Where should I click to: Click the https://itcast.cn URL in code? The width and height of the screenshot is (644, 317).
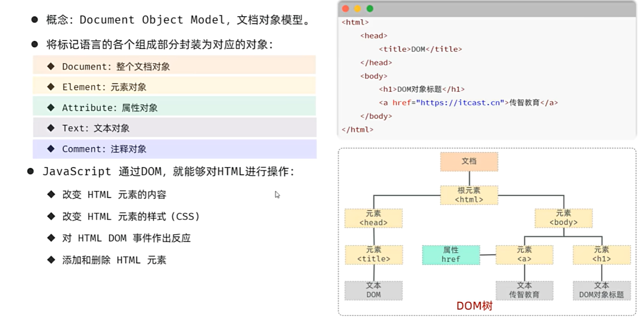460,102
